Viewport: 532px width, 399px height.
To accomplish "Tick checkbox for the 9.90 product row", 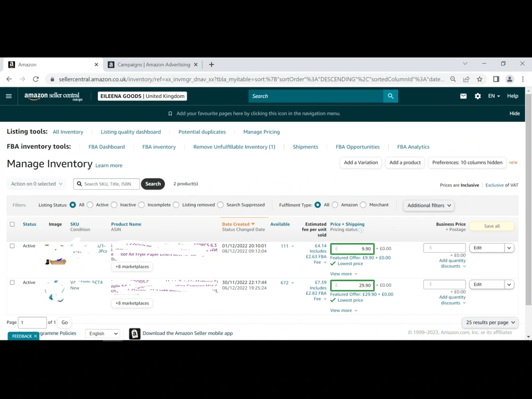I will pos(12,246).
